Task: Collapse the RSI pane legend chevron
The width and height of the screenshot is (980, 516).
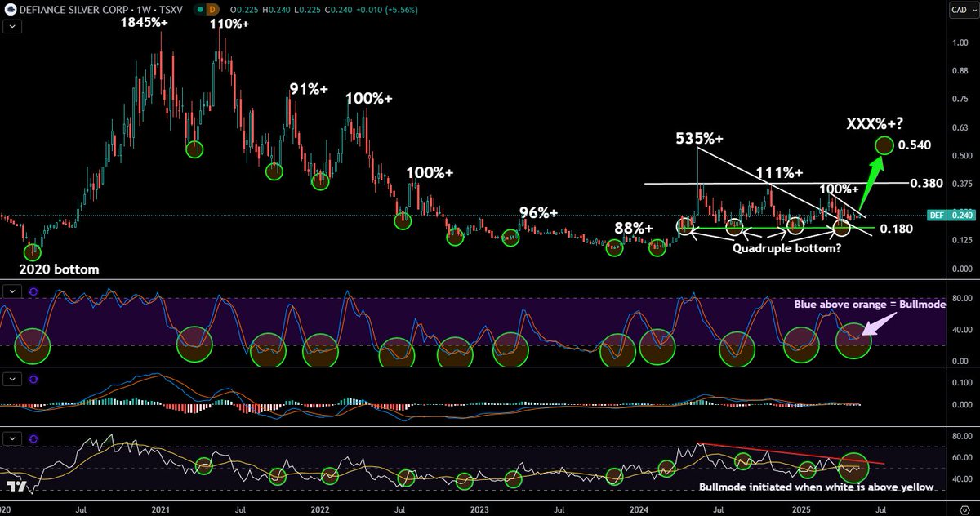Action: click(11, 438)
